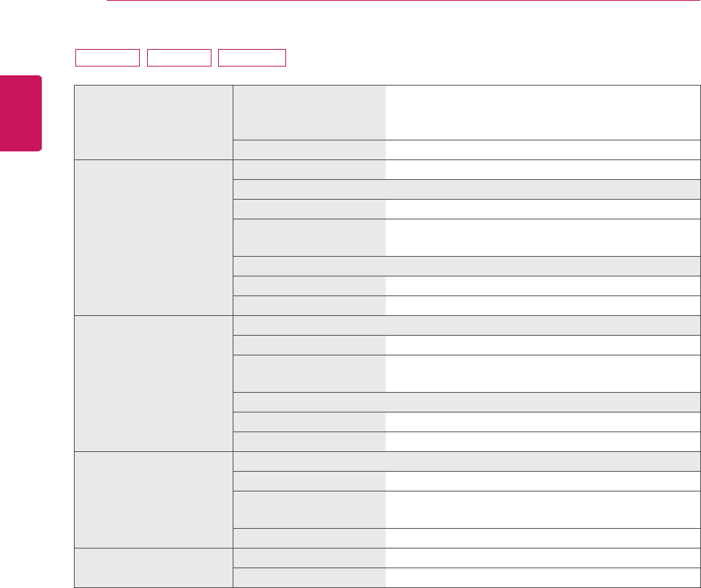
Task: Click the large white cell in the first table row
Action: (x=542, y=113)
